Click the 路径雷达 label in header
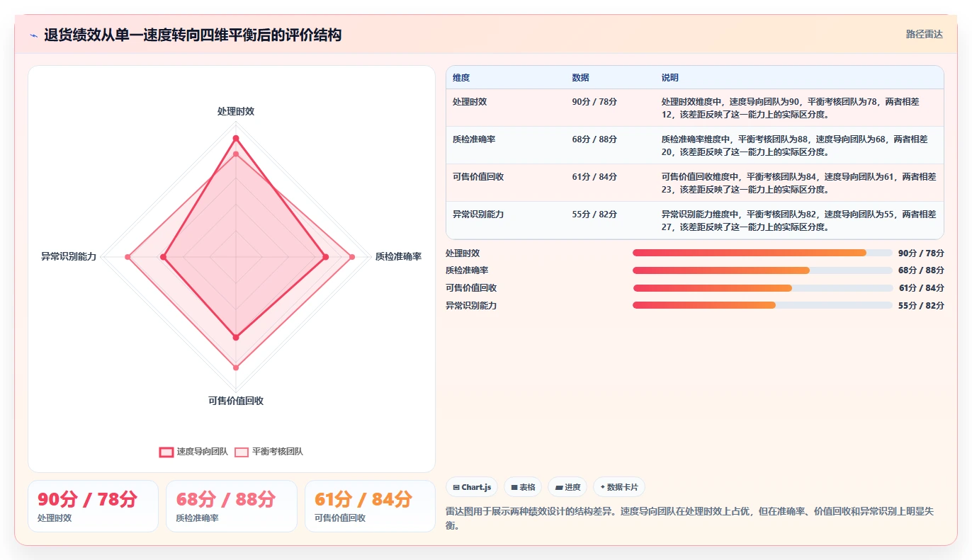This screenshot has height=560, width=972. [x=924, y=34]
